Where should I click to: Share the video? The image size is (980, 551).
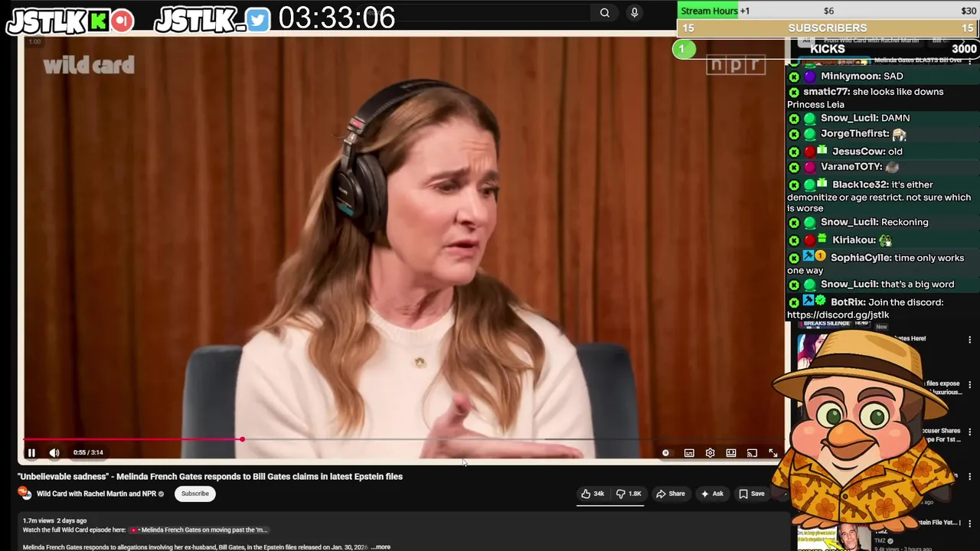click(x=671, y=494)
